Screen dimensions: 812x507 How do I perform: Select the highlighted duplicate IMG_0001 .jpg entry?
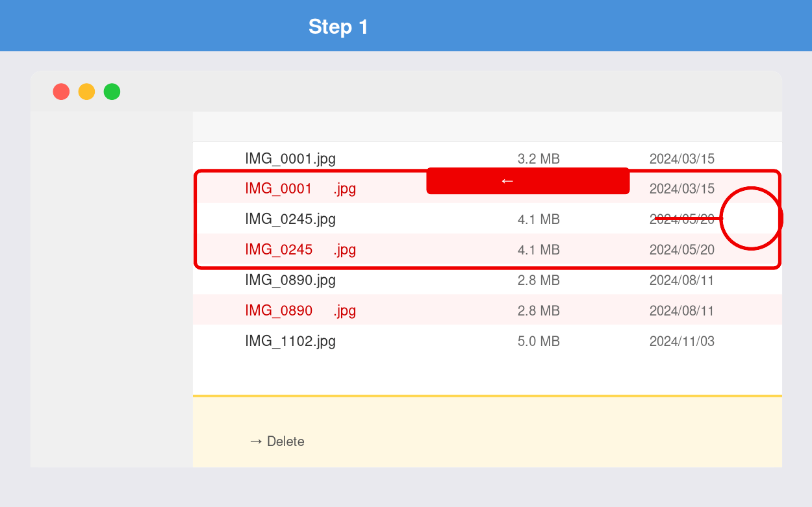299,188
